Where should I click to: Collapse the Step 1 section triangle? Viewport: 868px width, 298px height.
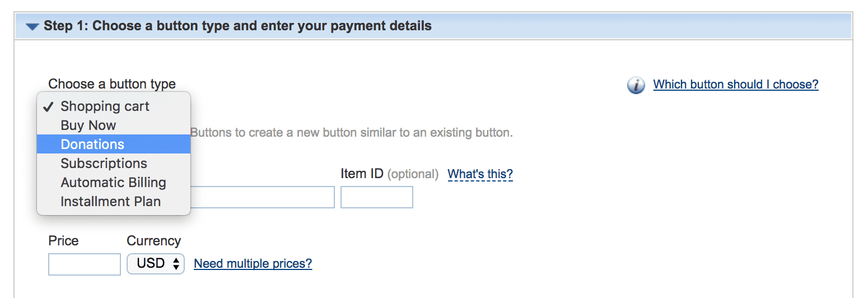(32, 26)
